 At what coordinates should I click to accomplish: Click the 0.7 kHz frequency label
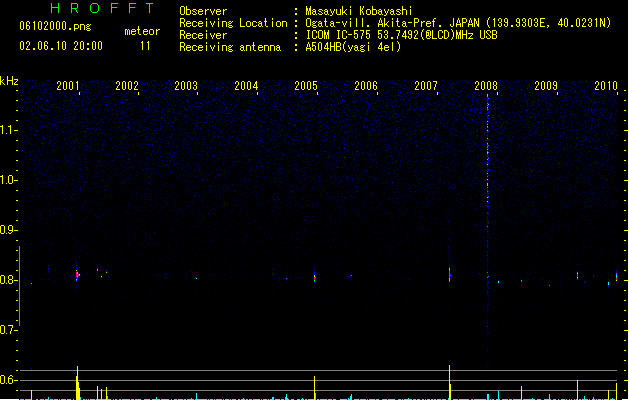pos(8,330)
